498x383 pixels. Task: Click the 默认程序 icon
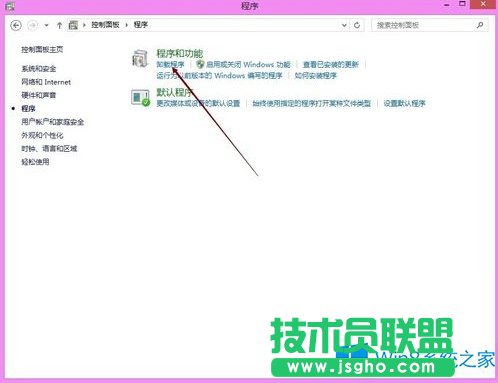140,98
